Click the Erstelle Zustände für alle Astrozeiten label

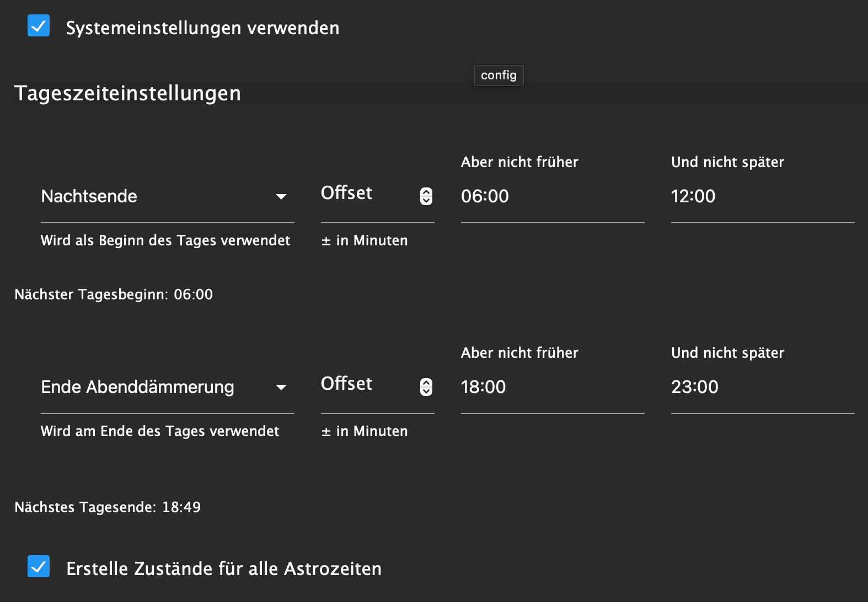point(224,569)
